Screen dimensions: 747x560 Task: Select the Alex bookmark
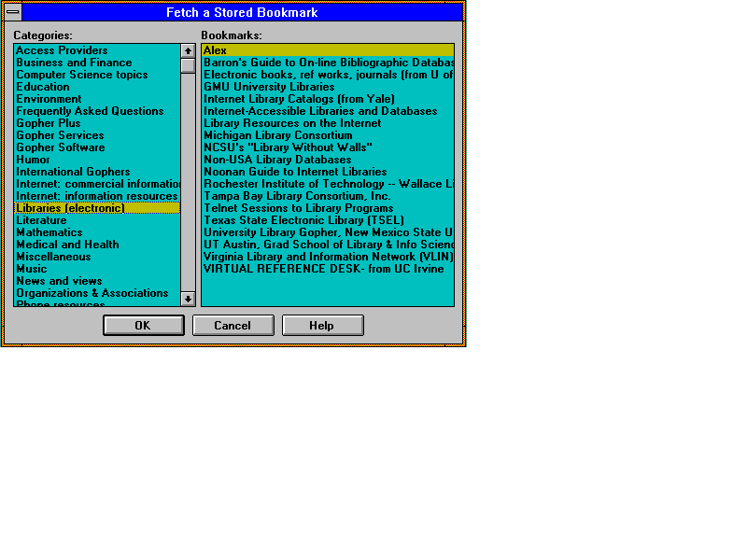(328, 50)
